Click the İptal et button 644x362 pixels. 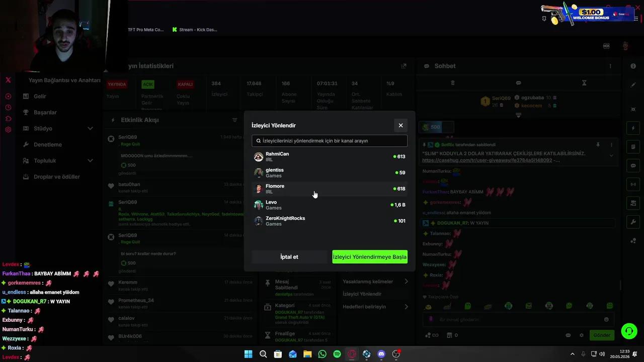(289, 257)
